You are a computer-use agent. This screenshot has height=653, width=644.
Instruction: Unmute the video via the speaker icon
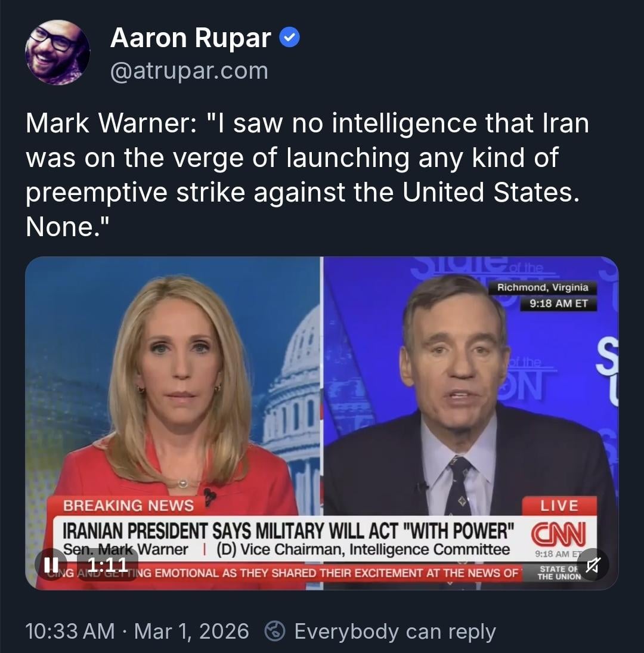pos(593,565)
